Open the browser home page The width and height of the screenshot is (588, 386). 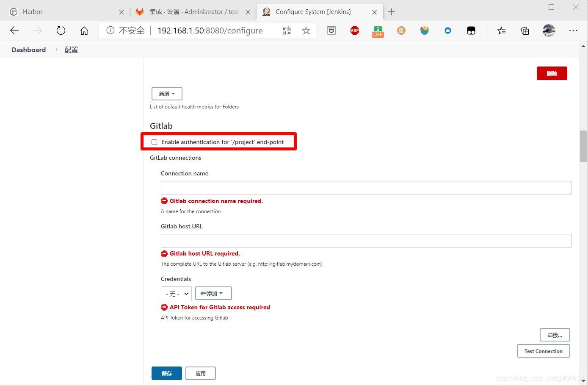84,31
